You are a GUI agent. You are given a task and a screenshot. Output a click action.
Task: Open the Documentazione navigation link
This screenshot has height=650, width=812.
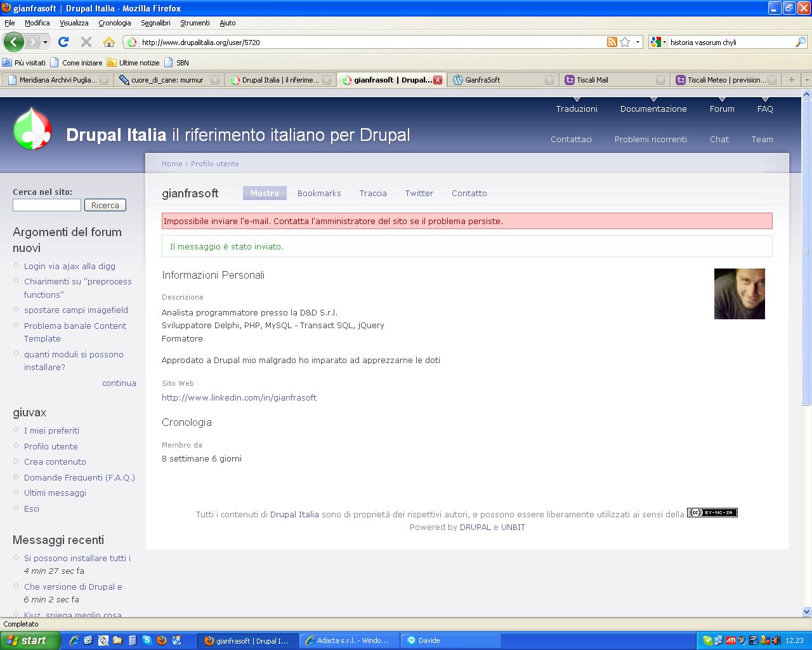(653, 109)
